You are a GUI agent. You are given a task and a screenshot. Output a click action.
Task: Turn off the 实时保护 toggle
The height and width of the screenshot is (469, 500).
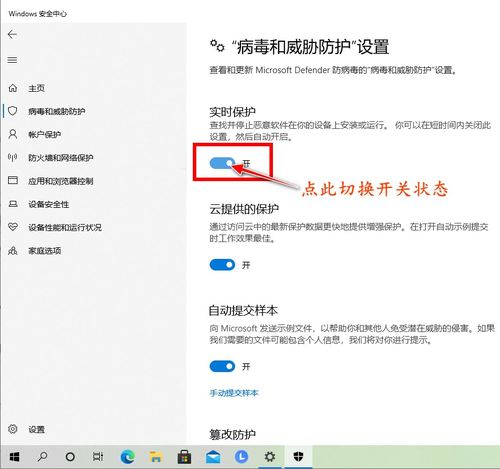[x=222, y=163]
